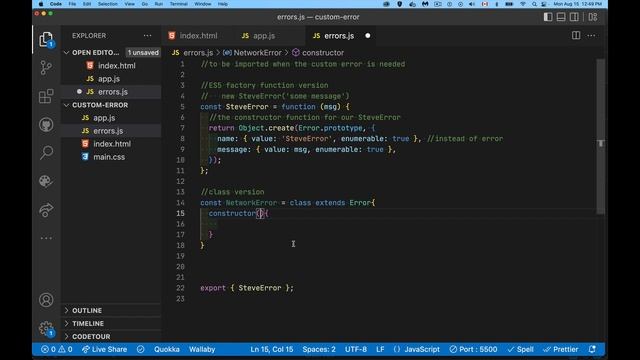Open the Extensions view
The width and height of the screenshot is (640, 360).
(x=46, y=96)
